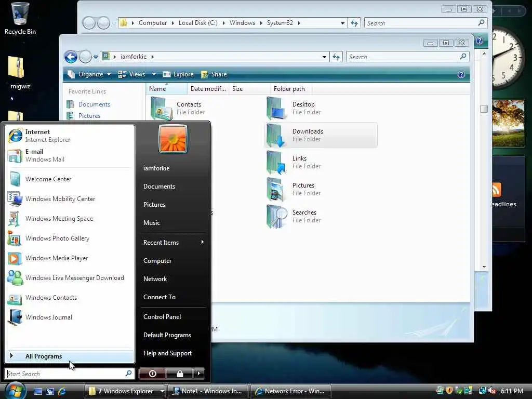Screen dimensions: 532x399
Task: Click Search box in System32 window
Action: click(426, 23)
